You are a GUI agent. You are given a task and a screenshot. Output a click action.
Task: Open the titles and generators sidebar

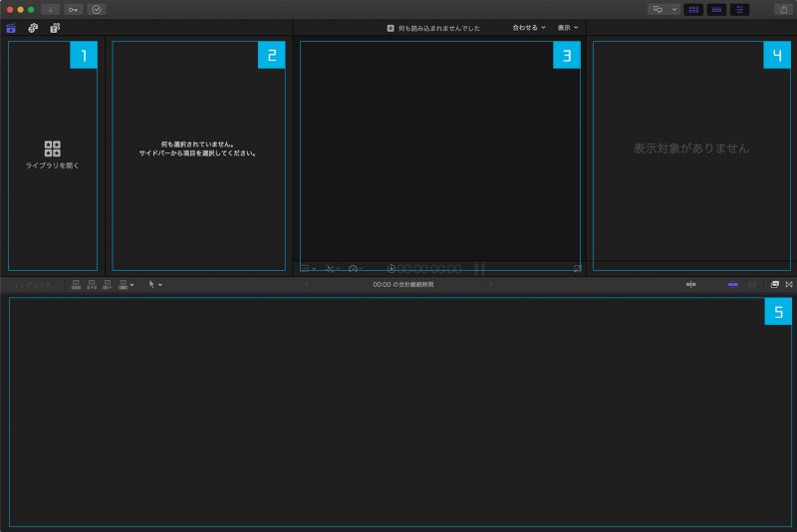click(55, 28)
